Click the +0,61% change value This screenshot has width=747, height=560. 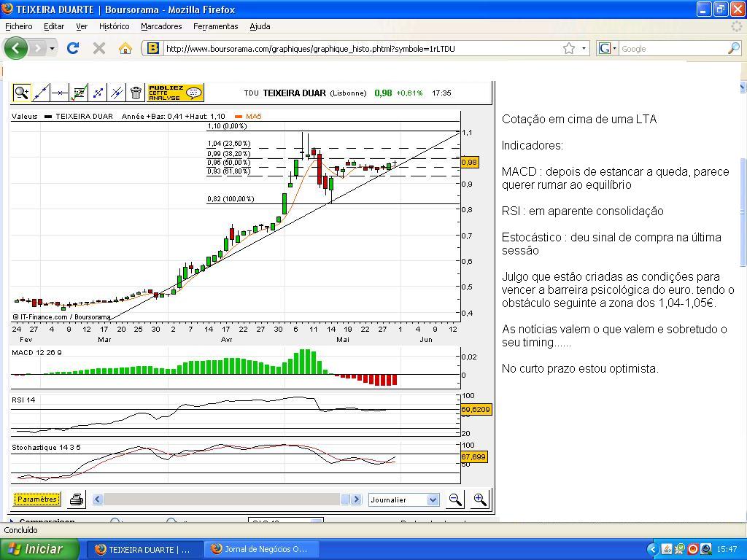[x=409, y=93]
